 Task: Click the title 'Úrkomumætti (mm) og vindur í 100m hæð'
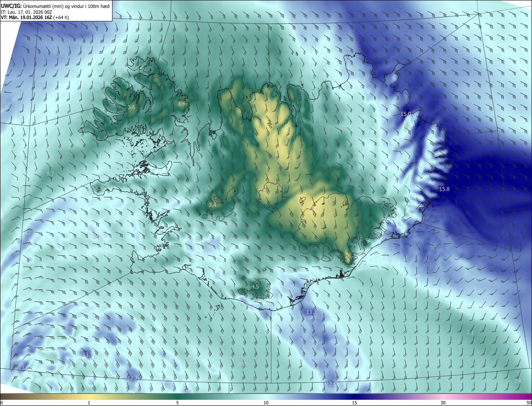66,5
